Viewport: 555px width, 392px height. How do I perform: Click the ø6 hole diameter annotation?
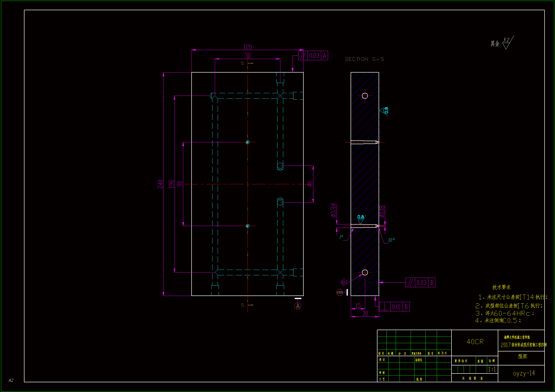click(344, 282)
